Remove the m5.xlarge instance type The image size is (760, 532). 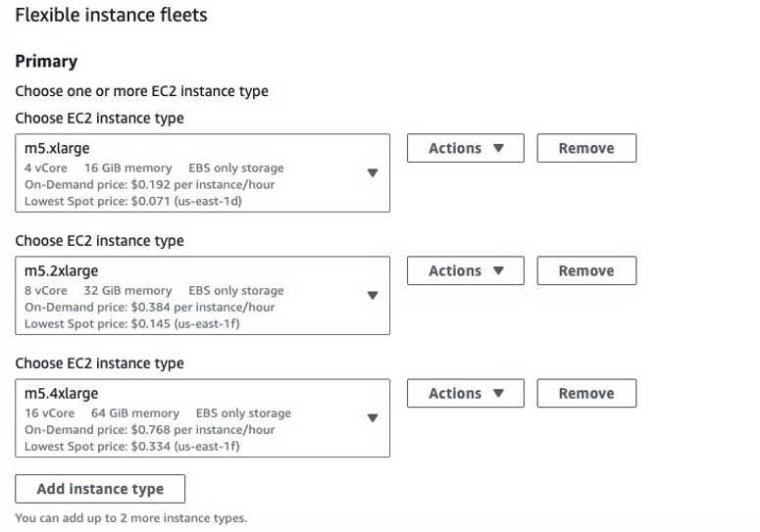[x=586, y=148]
